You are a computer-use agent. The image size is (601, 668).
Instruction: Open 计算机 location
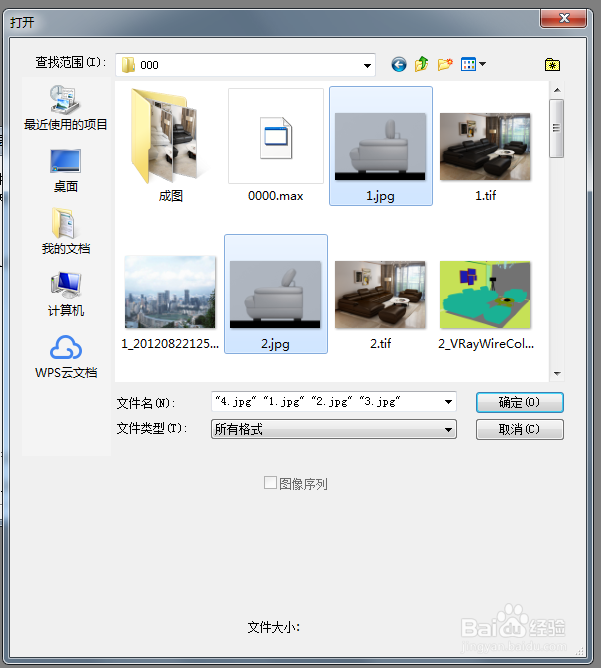coord(66,294)
